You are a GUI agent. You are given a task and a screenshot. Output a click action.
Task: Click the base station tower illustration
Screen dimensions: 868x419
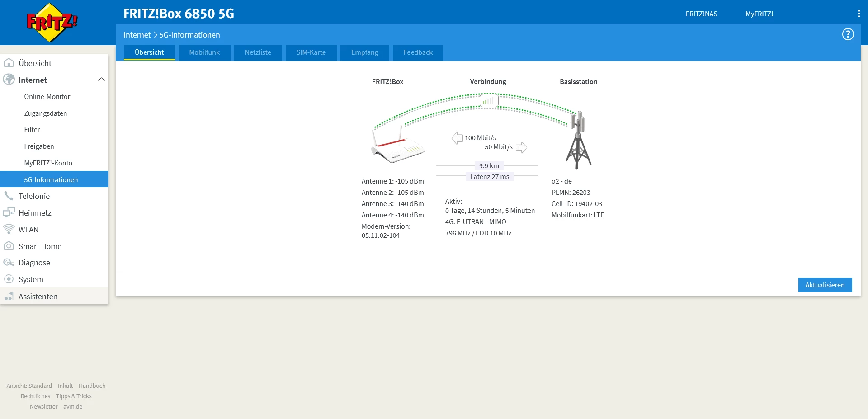[x=578, y=140]
